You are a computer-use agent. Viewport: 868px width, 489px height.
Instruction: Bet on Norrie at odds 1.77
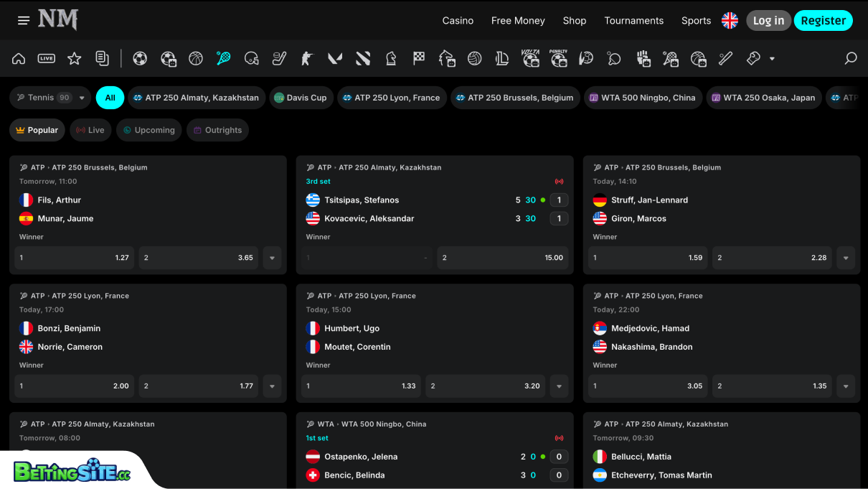coord(198,386)
